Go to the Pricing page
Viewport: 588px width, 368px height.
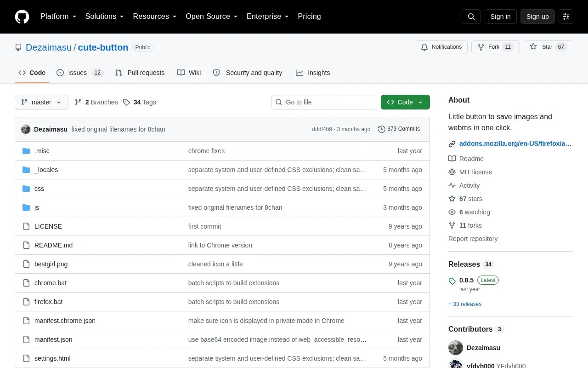[309, 17]
